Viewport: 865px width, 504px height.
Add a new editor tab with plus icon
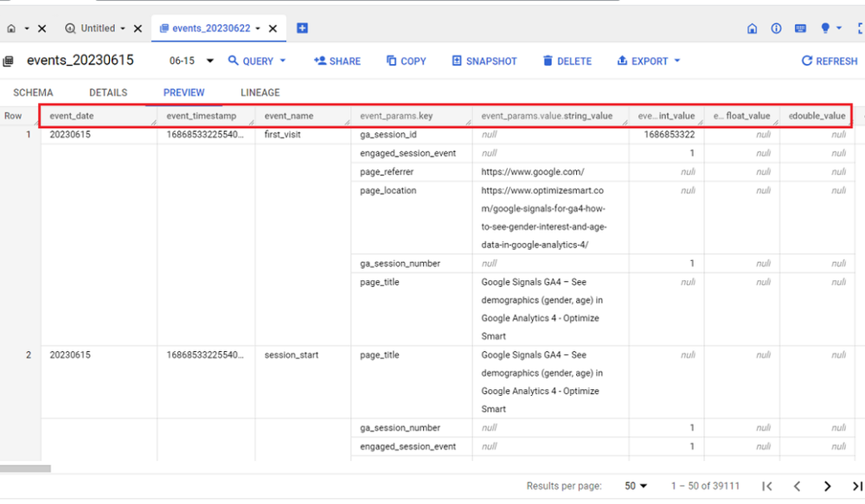(x=302, y=29)
